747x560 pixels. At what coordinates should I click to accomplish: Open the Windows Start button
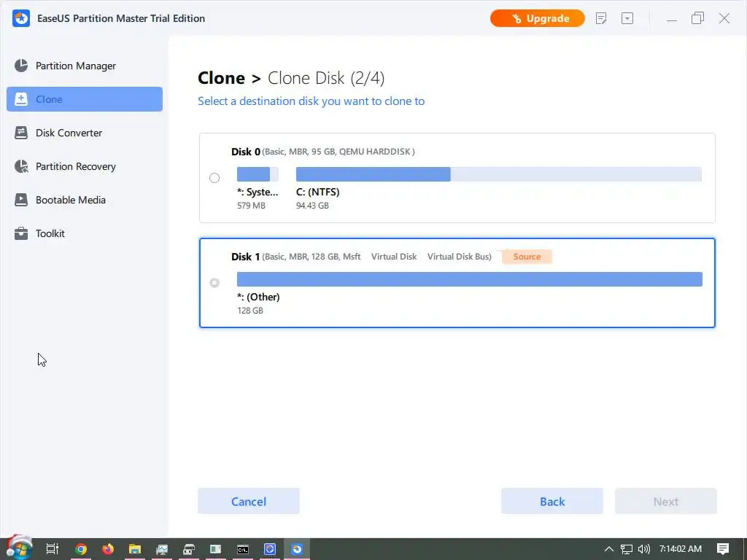(x=19, y=549)
